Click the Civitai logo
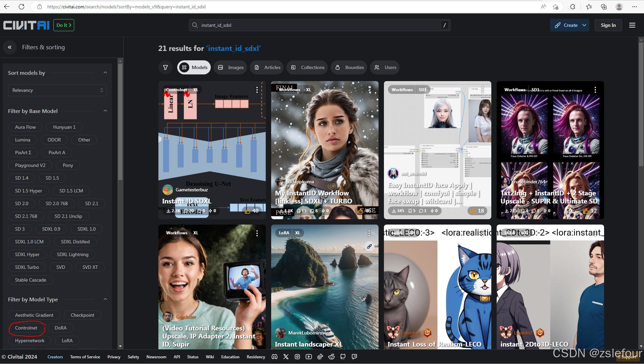The image size is (644, 364). (26, 25)
